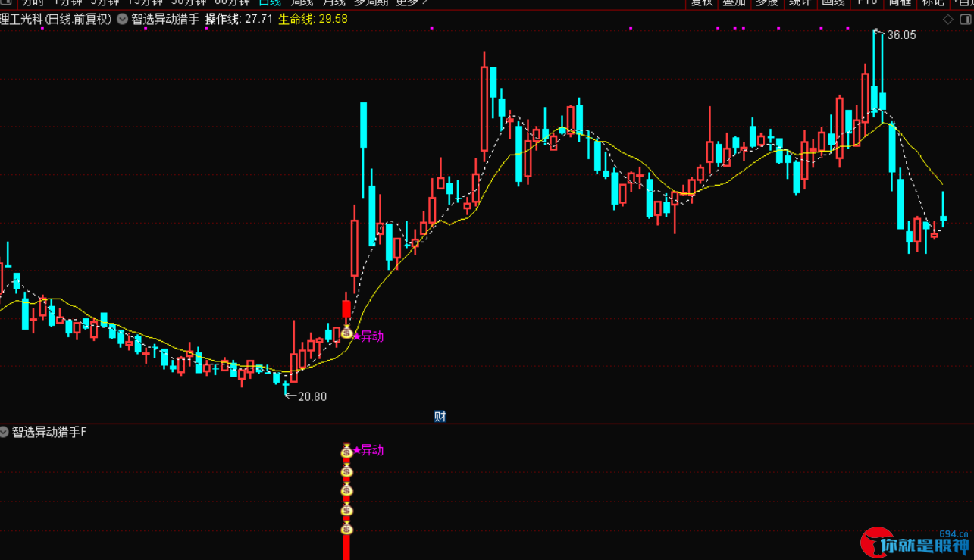Click the 多股 button
974x560 pixels.
(x=767, y=3)
